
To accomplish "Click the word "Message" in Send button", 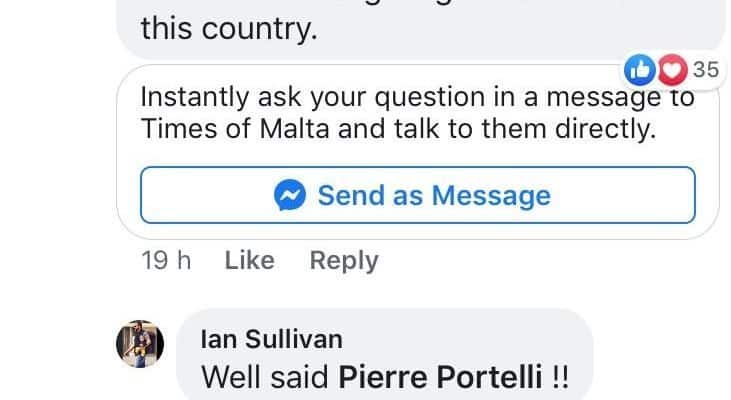I will (x=490, y=195).
